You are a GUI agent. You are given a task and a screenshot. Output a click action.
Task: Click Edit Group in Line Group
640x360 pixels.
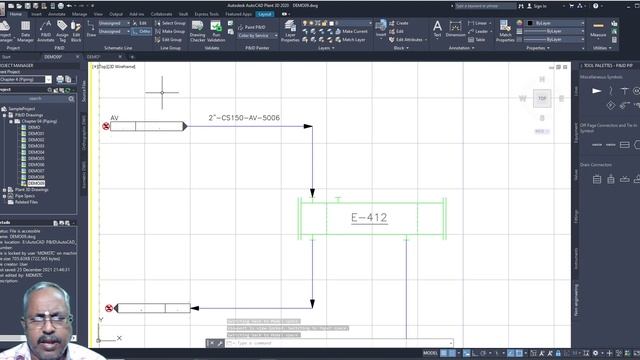tap(169, 40)
